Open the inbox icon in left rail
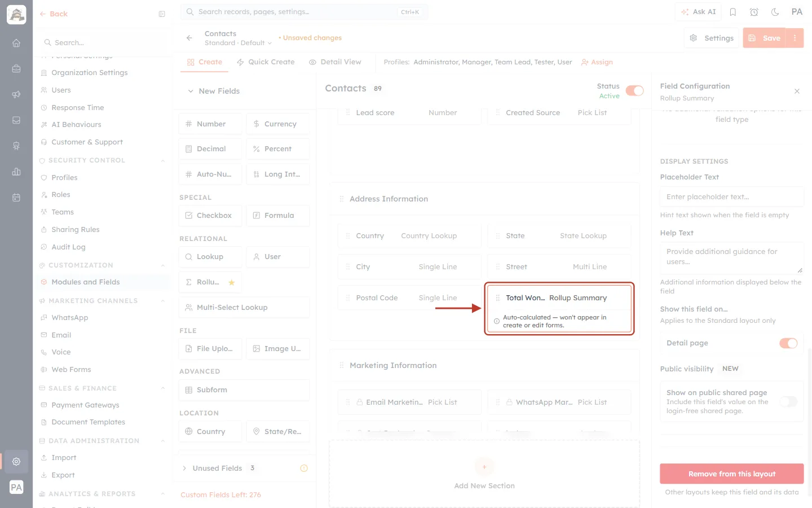The image size is (812, 508). 16,120
